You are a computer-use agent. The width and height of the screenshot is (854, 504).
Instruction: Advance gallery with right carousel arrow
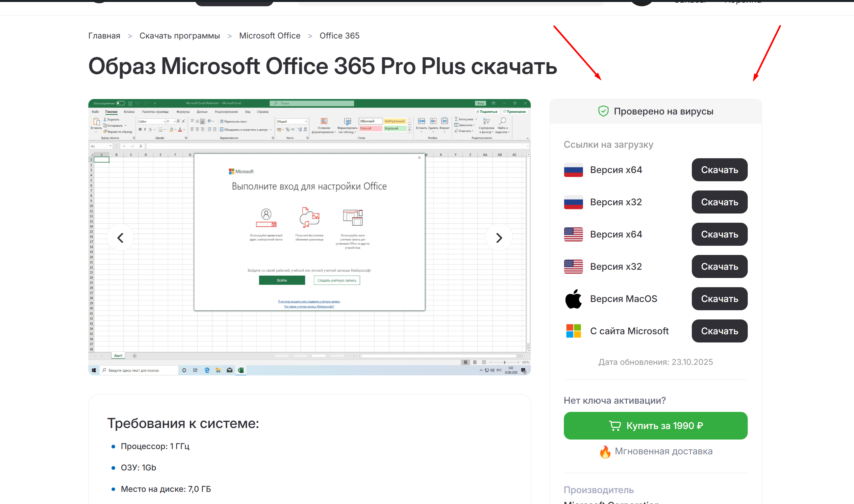pyautogui.click(x=499, y=238)
